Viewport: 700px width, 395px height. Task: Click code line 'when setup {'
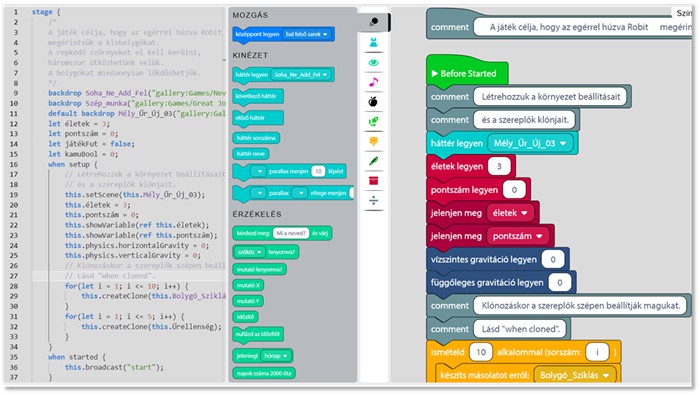[73, 164]
